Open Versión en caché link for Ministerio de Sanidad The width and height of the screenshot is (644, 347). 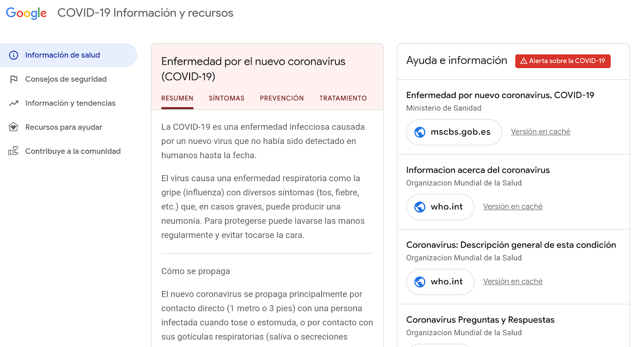541,132
